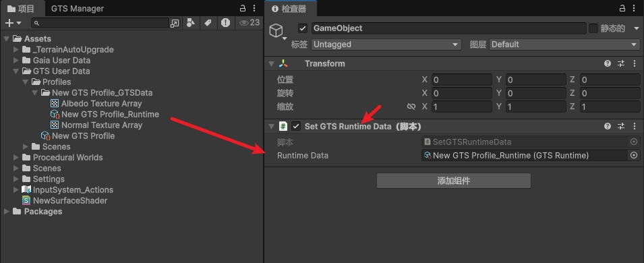Image resolution: width=644 pixels, height=263 pixels.
Task: Open Set GTS Runtime Data context menu dots
Action: click(635, 127)
